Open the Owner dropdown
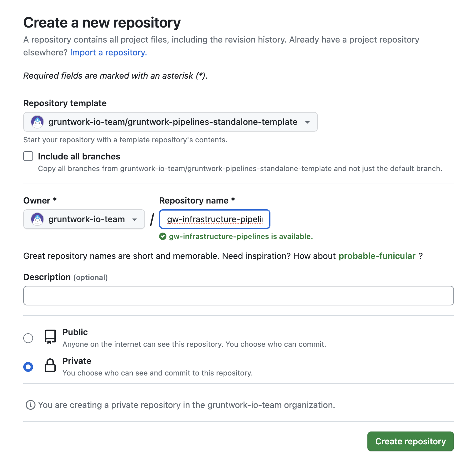Screen dimensions: 476x467 pos(84,219)
